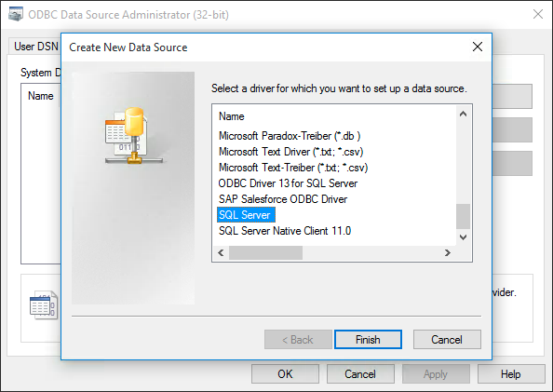Screen dimensions: 553x392
Task: Open the User DSN tab
Action: [x=35, y=47]
